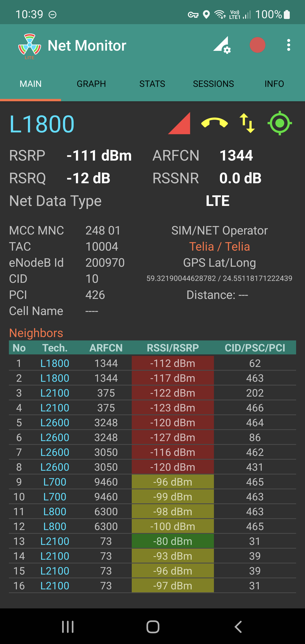This screenshot has width=305, height=644.
Task: Open the signal settings icon
Action: (x=222, y=45)
